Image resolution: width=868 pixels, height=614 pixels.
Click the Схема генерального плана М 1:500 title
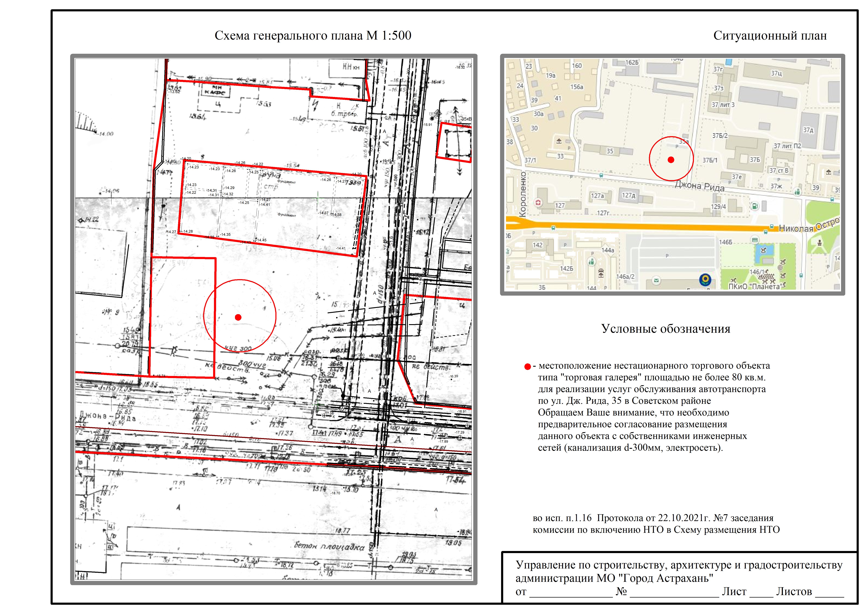pos(313,36)
